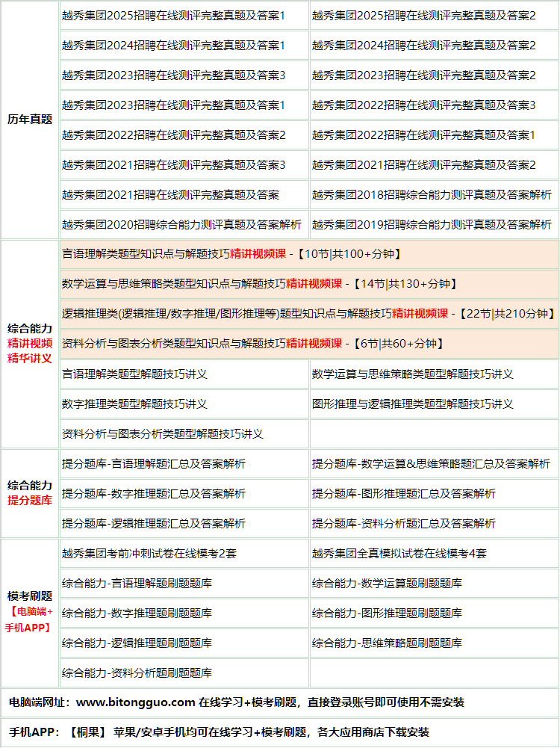Select 越秀集团2023招聘在线测评完整真题及答案1
The image size is (560, 748).
(x=173, y=105)
